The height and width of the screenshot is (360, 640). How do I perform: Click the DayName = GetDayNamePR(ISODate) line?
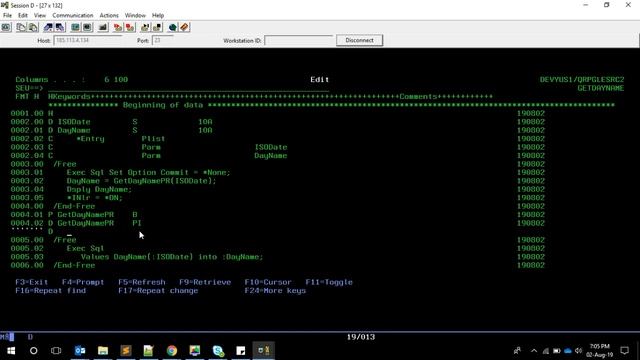[x=141, y=181]
